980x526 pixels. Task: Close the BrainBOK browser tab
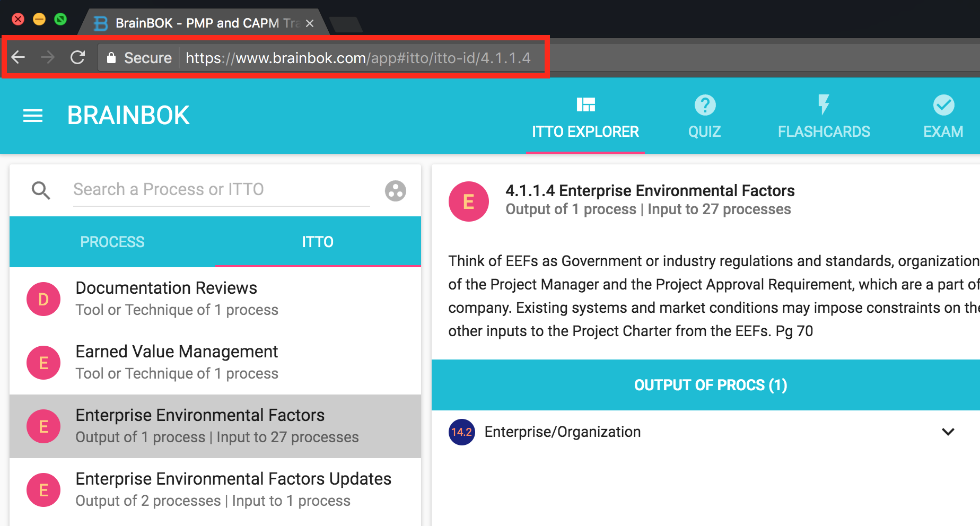(x=310, y=23)
